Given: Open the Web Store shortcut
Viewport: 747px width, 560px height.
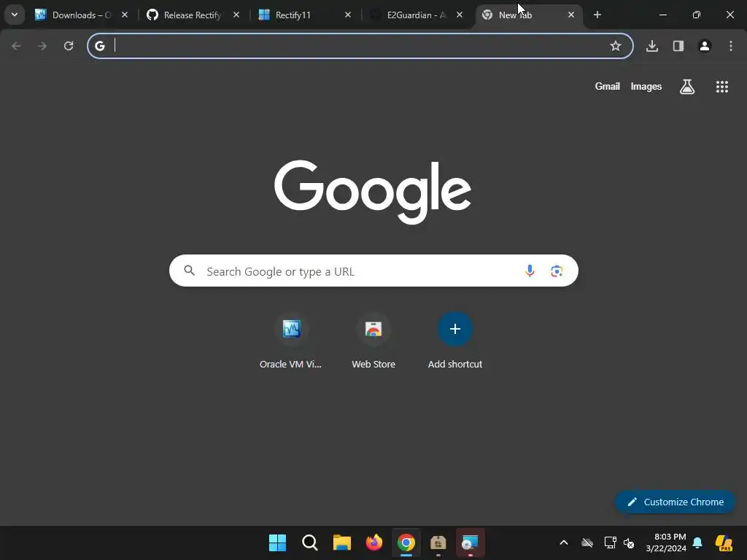Looking at the screenshot, I should (x=373, y=340).
